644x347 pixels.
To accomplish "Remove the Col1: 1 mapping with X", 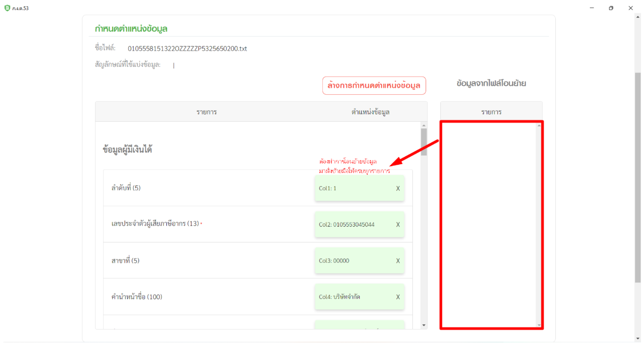I will click(398, 189).
